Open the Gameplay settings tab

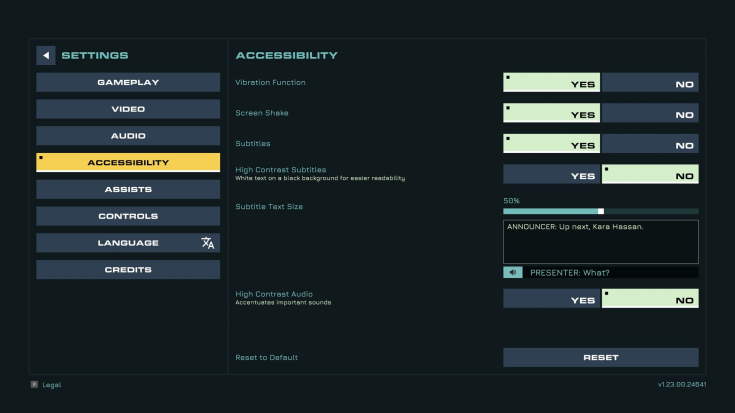(128, 83)
